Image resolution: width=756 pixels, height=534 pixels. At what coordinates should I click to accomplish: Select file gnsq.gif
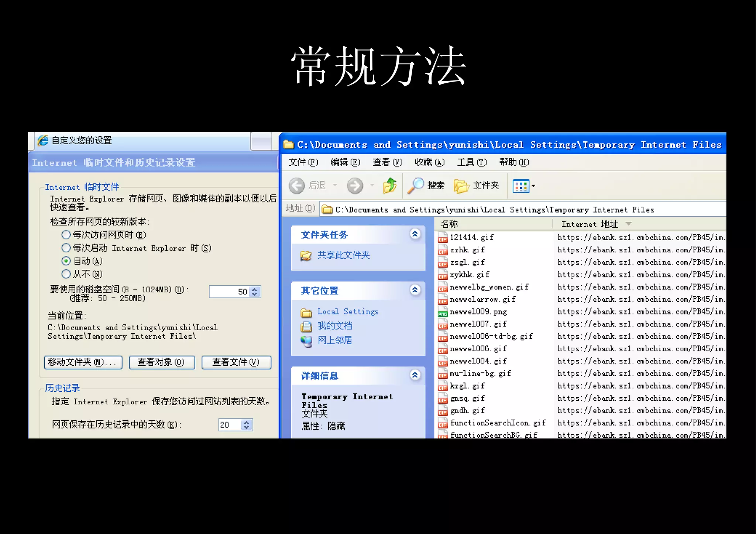click(x=467, y=398)
